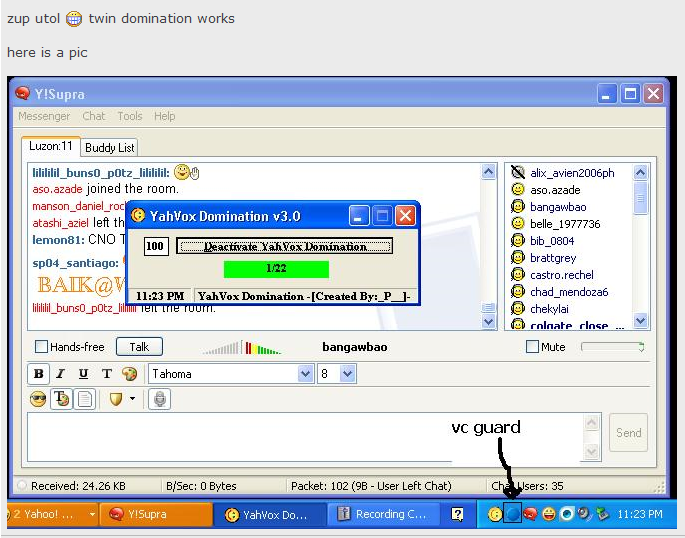Click the voice volume slider
Screen dimensions: 685x538
[x=613, y=347]
